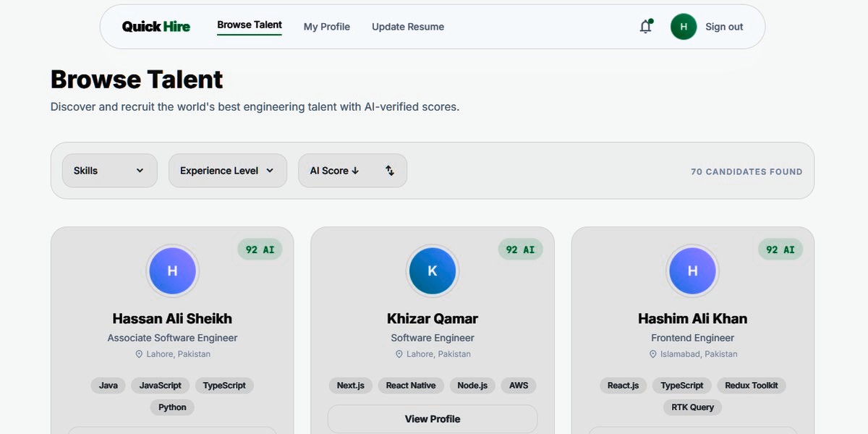Open the AI Score sort control

(353, 171)
